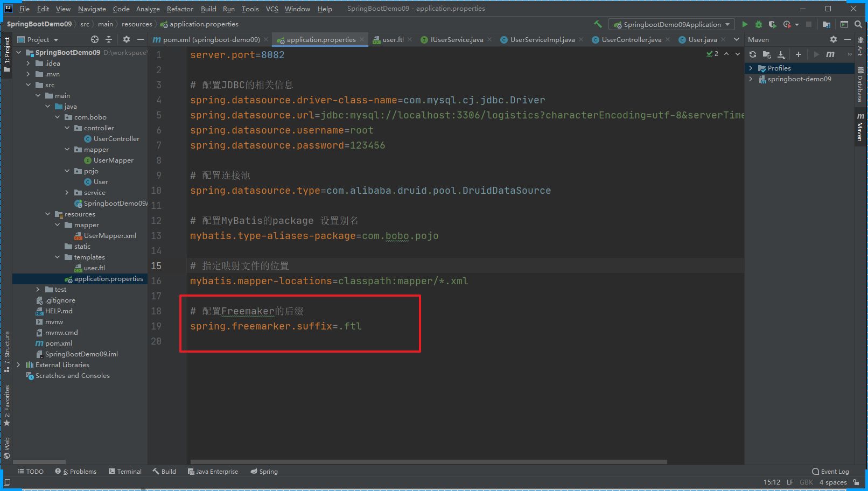Open the Event Log
The image size is (868, 491).
pos(830,472)
